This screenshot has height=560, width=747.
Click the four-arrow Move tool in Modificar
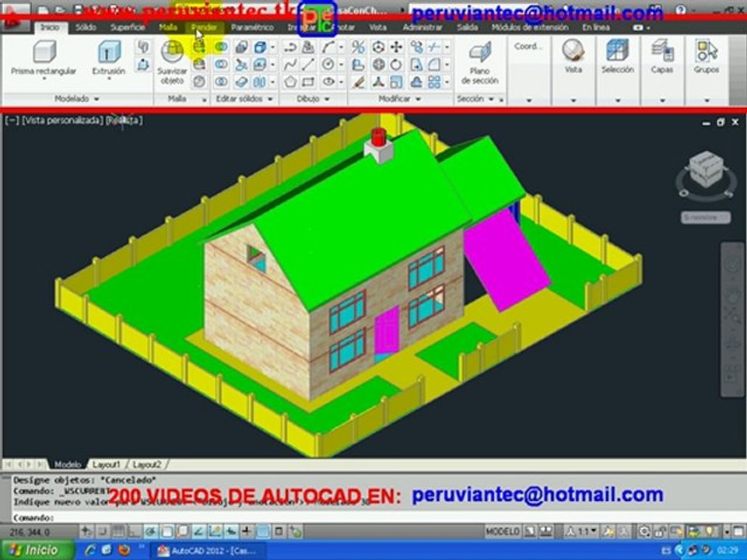pyautogui.click(x=396, y=47)
